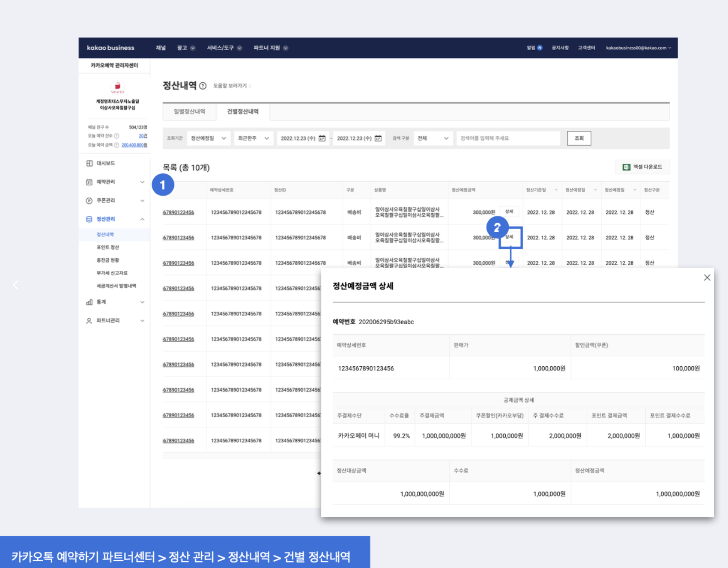Open the 대시보드 sidebar icon
The height and width of the screenshot is (568, 728).
coord(89,163)
